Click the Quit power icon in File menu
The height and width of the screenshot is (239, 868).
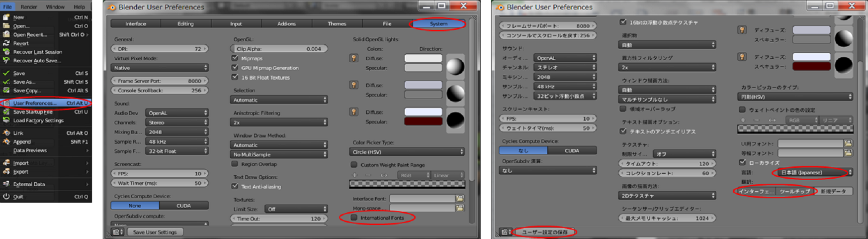pyautogui.click(x=6, y=197)
